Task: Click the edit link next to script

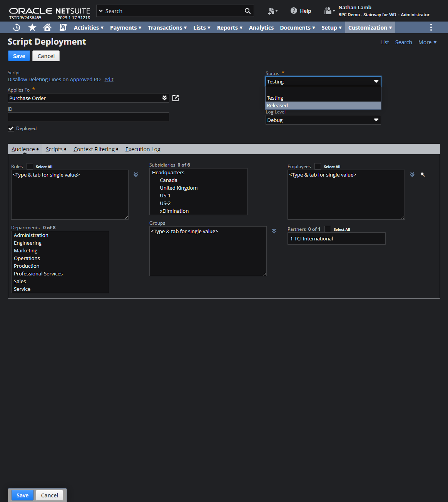Action: coord(109,79)
